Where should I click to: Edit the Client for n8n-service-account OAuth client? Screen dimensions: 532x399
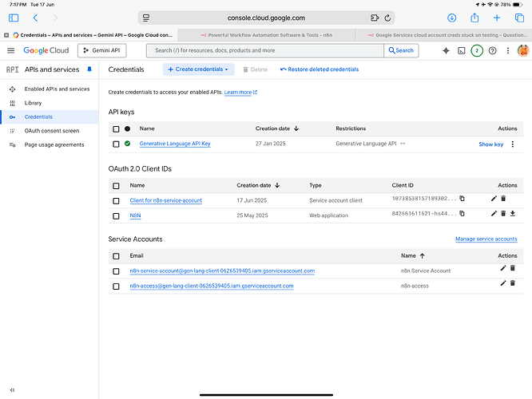(494, 199)
